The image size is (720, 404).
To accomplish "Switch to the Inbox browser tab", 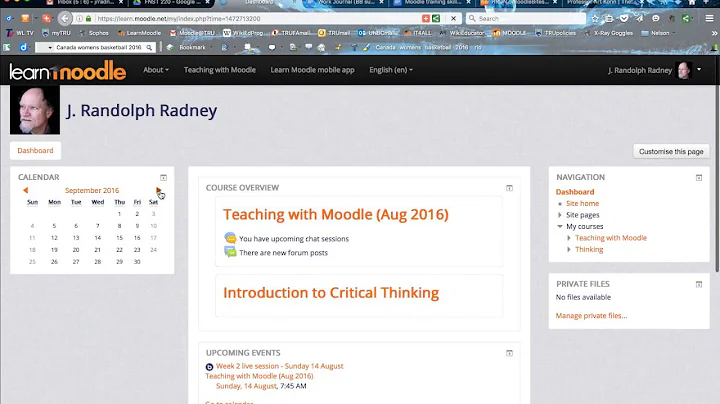I will (84, 2).
